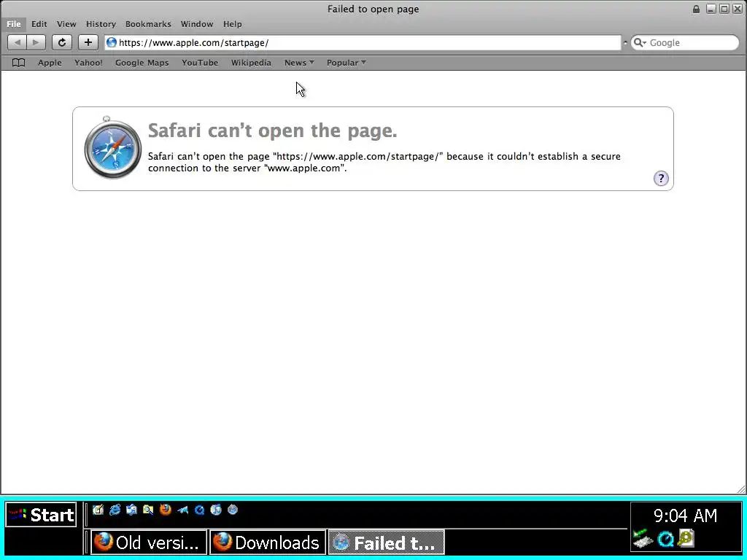The height and width of the screenshot is (560, 747).
Task: Click the QuickTime system tray icon
Action: 665,539
